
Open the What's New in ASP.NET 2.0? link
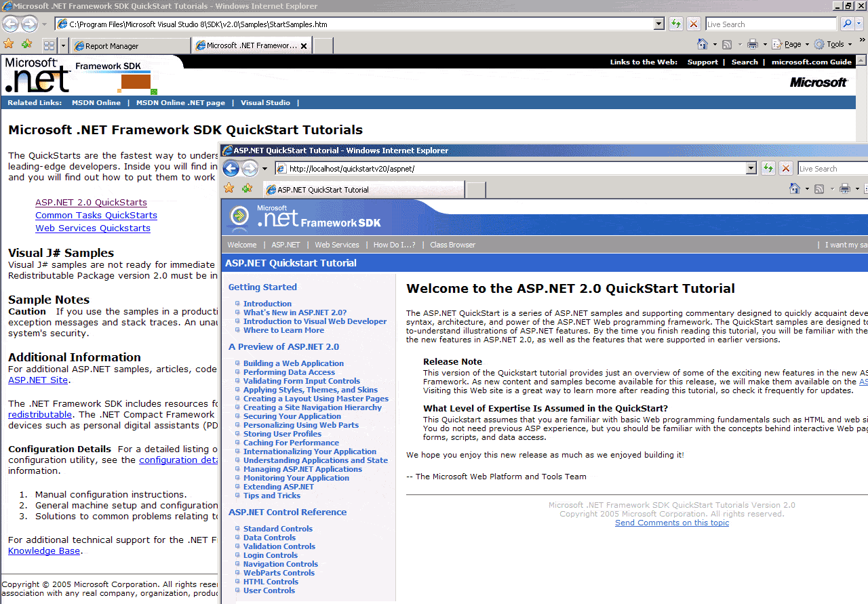click(295, 313)
